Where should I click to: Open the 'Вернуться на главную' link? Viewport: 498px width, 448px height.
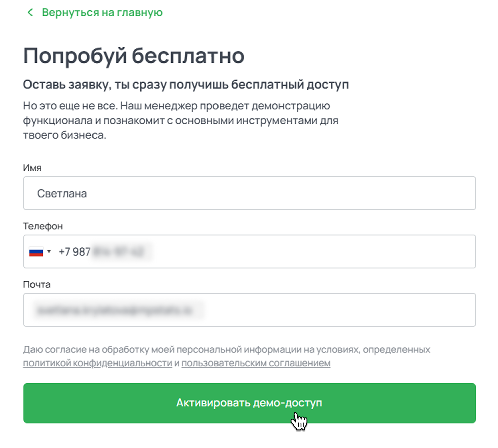point(102,13)
